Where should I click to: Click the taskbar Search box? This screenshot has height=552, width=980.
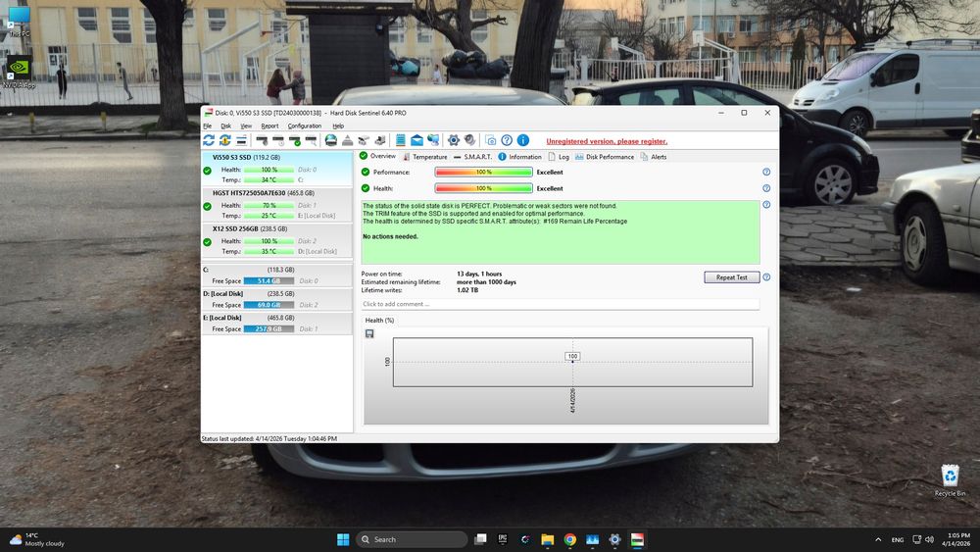point(412,539)
